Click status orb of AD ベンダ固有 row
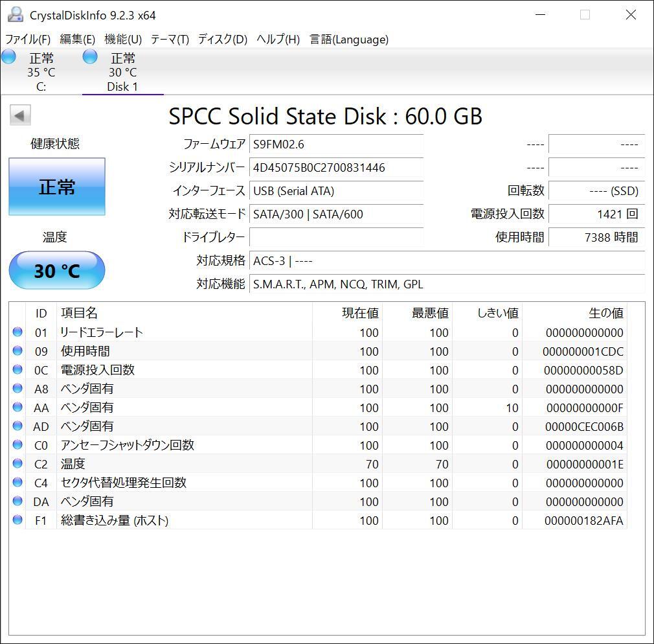 (17, 426)
